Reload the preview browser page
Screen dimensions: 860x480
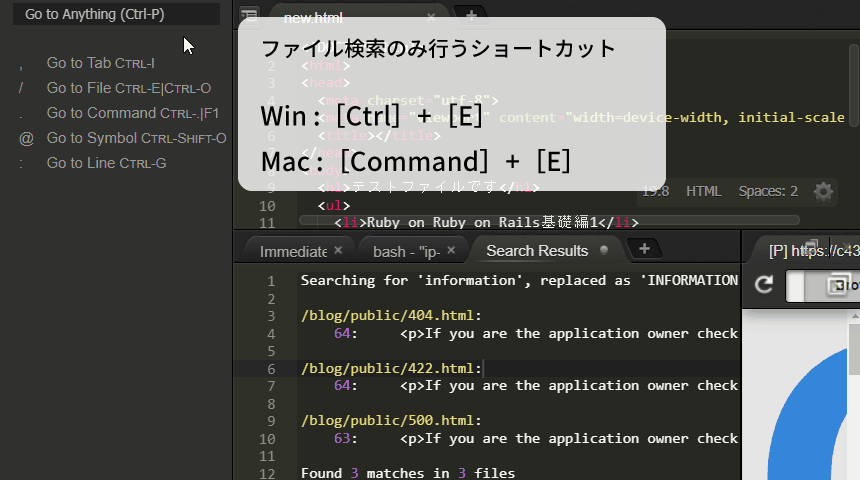(x=763, y=284)
